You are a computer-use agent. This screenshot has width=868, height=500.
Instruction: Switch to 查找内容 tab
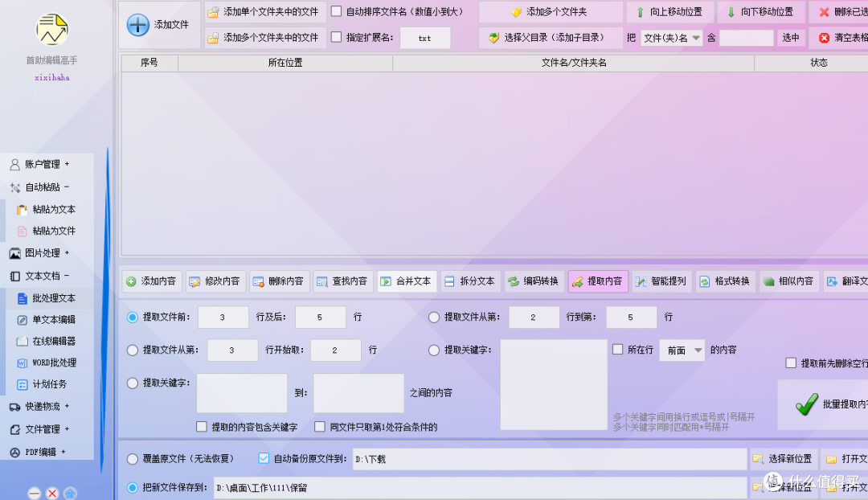tap(342, 281)
